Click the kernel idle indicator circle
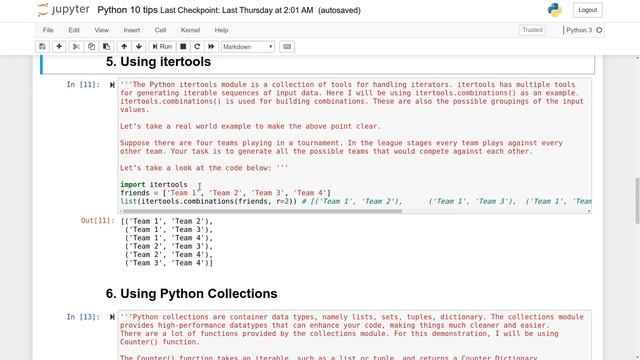 599,30
